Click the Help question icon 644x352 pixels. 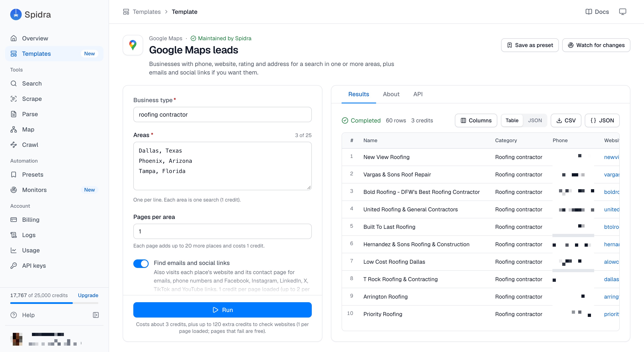(x=14, y=315)
